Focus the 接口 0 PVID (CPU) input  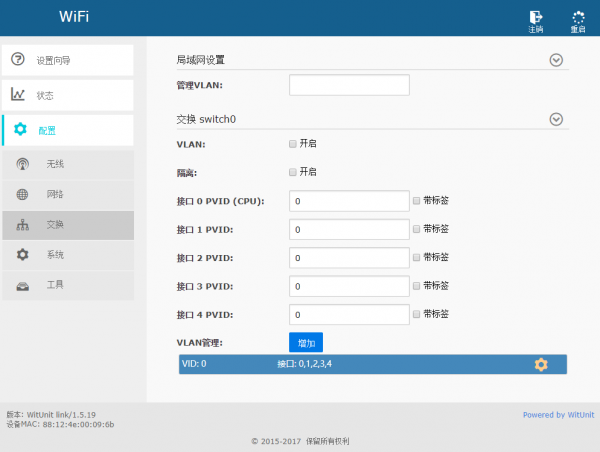pyautogui.click(x=349, y=201)
